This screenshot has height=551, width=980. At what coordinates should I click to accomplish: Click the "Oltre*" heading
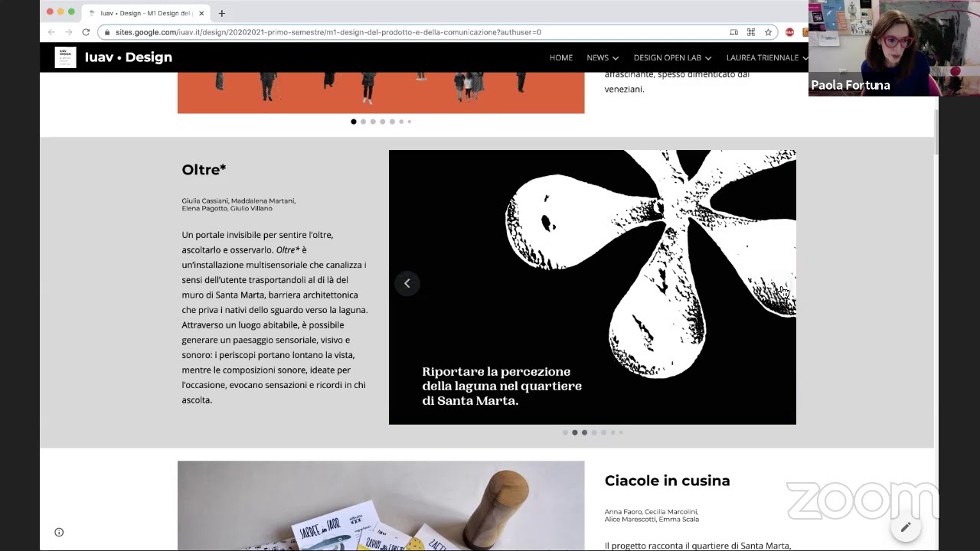point(204,169)
